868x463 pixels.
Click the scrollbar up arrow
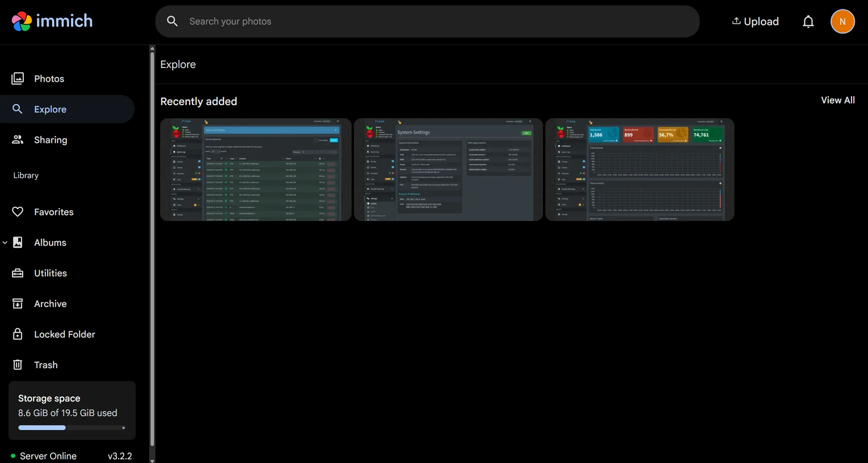(x=152, y=48)
